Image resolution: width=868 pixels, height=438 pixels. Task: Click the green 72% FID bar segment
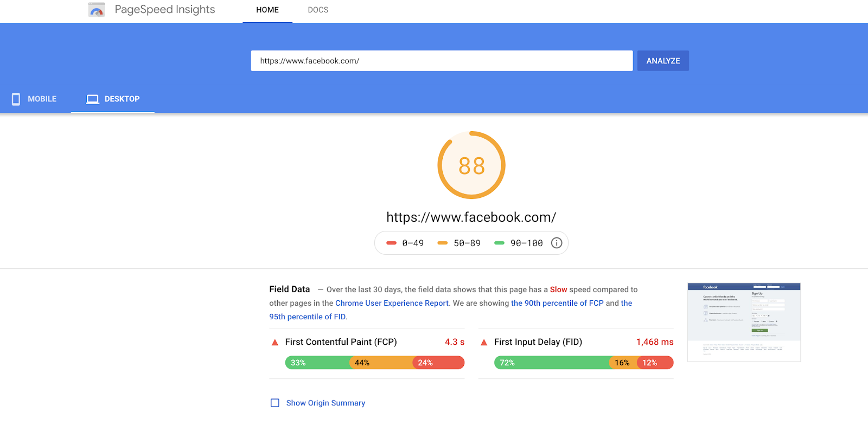click(552, 363)
